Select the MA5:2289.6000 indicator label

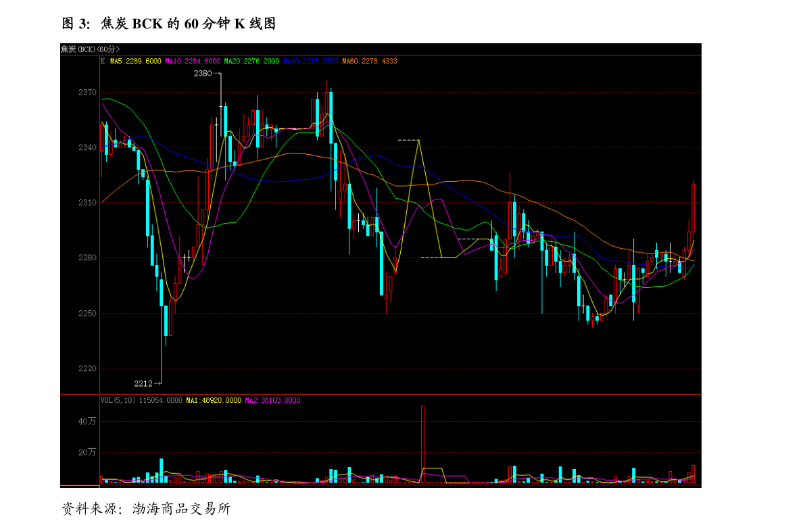point(136,61)
